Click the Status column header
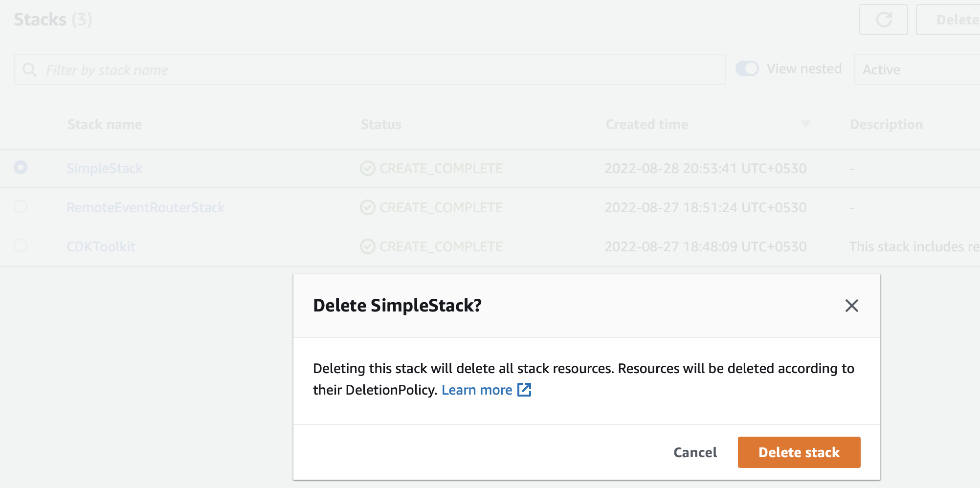This screenshot has width=980, height=488. point(381,124)
